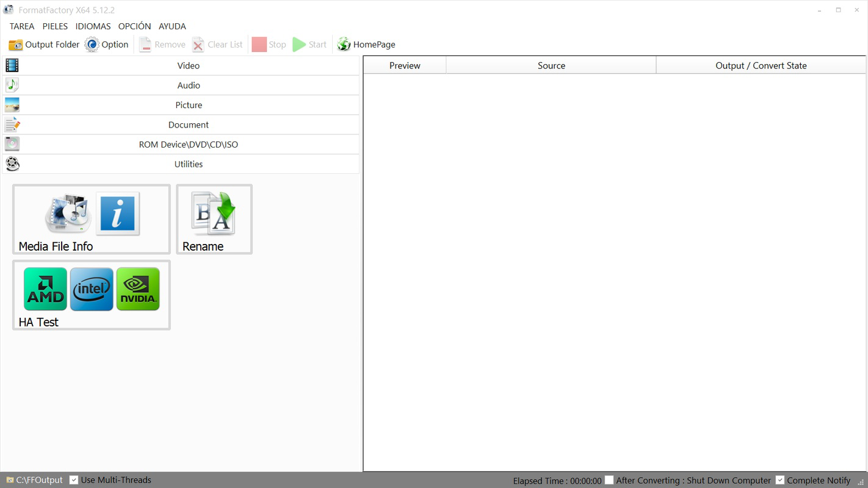Open the Document category icon
Viewport: 868px width, 488px height.
coord(12,124)
